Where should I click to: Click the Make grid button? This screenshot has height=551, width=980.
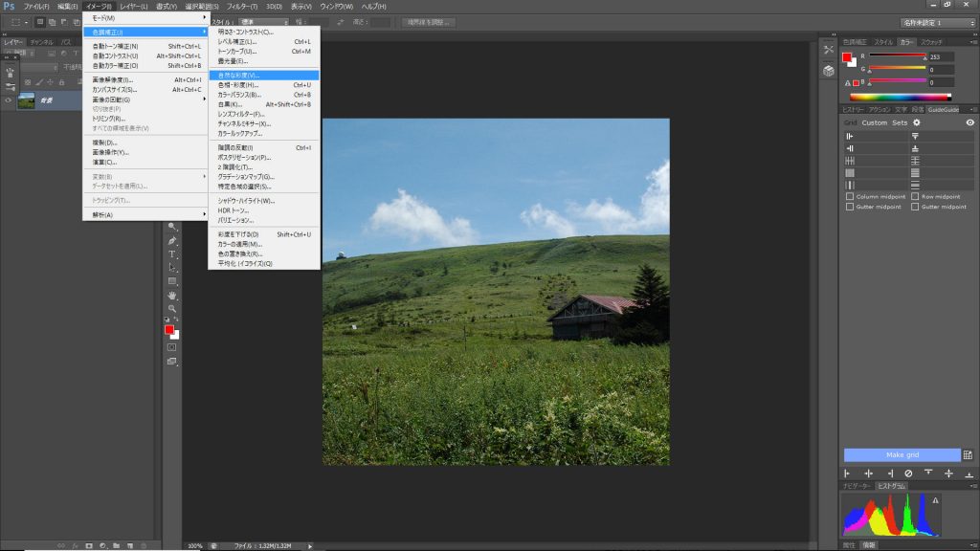coord(902,454)
